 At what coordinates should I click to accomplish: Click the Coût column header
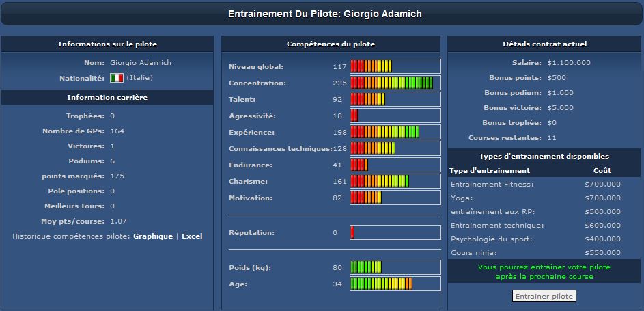(602, 170)
